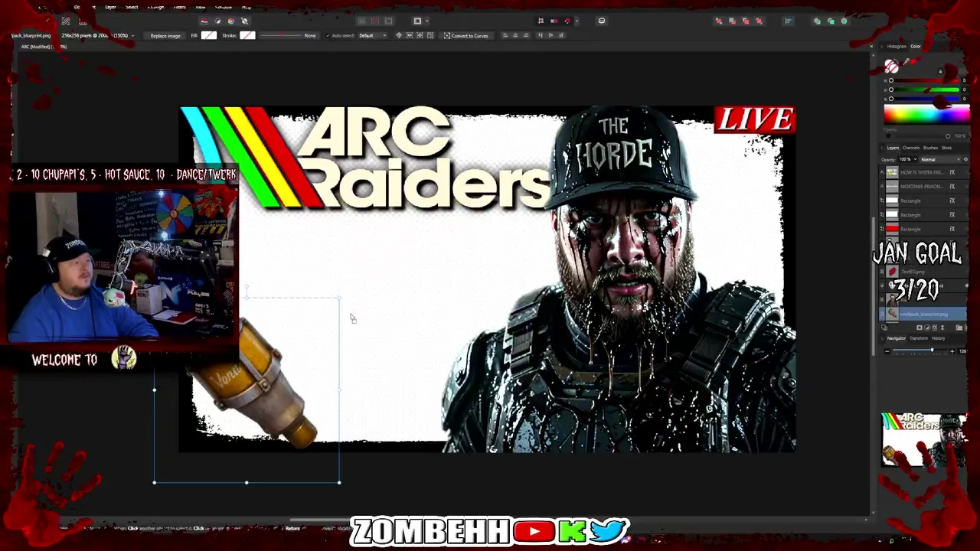
Task: Toggle the lock icon in Color panel
Action: pos(940,71)
